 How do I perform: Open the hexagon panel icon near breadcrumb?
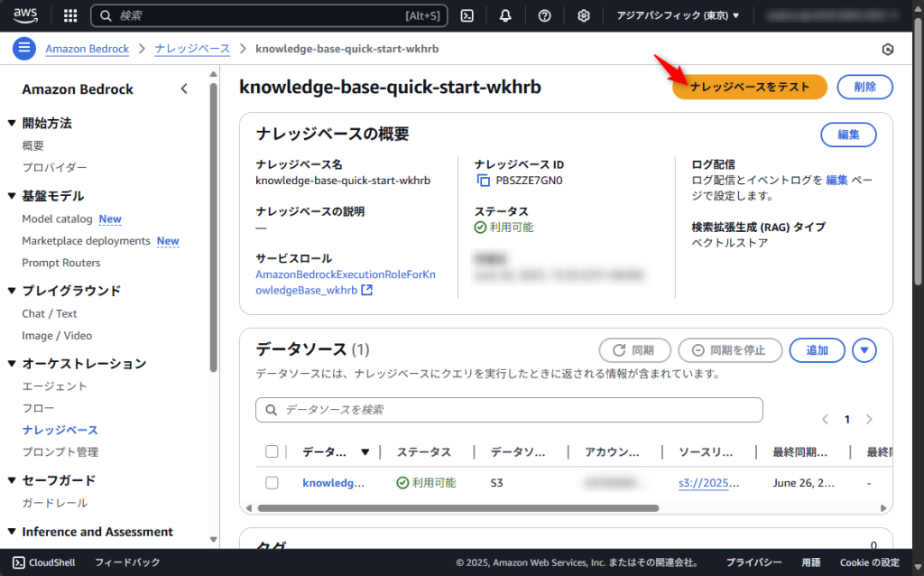pyautogui.click(x=888, y=50)
